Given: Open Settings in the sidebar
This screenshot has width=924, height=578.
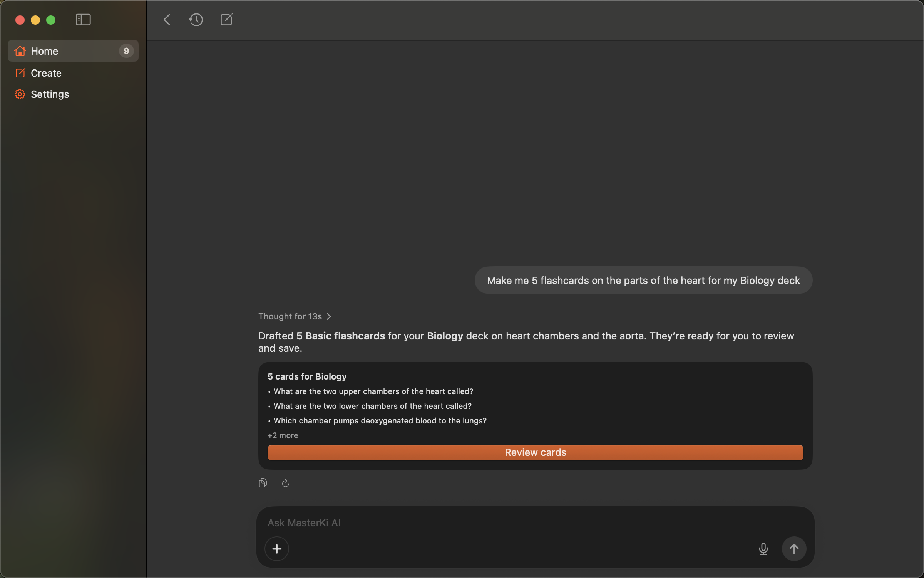Looking at the screenshot, I should (x=73, y=94).
